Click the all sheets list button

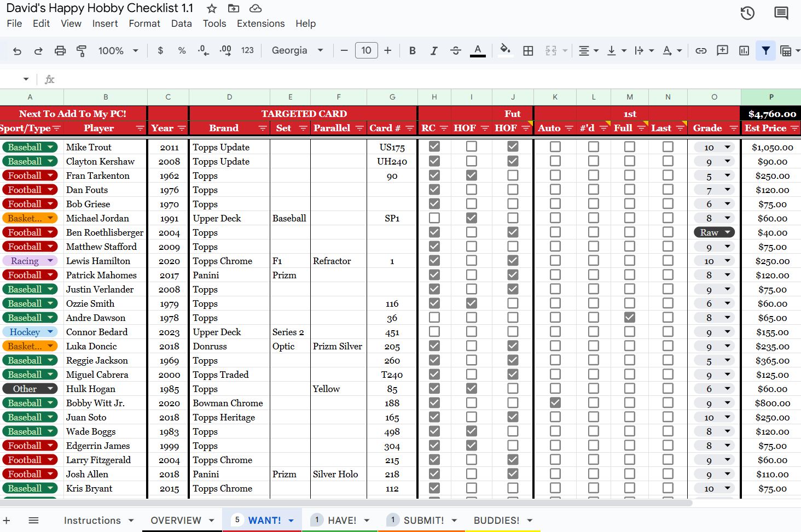(x=33, y=521)
